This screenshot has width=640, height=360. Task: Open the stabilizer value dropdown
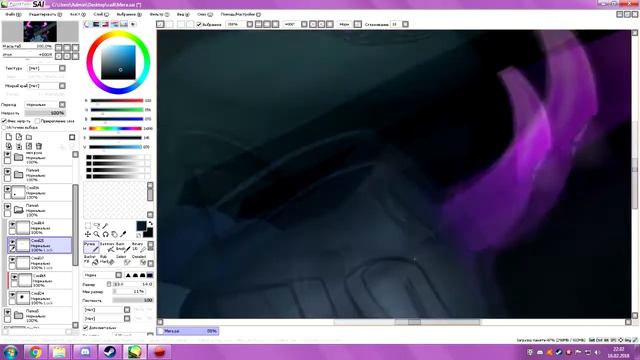[x=405, y=24]
